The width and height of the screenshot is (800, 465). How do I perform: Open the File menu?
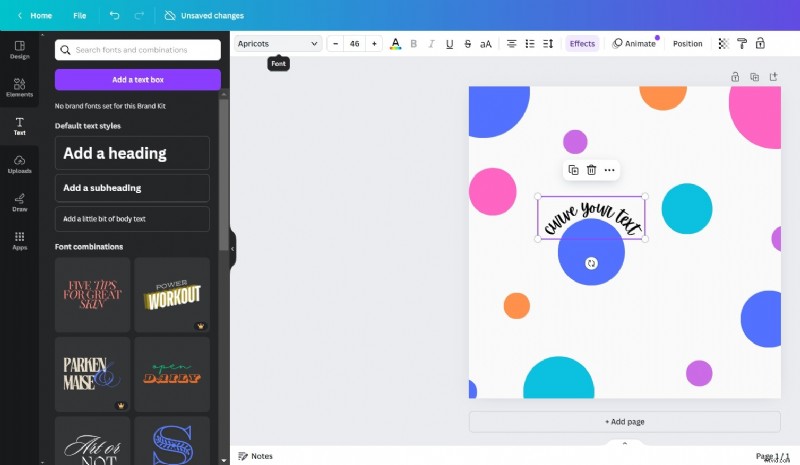coord(79,16)
